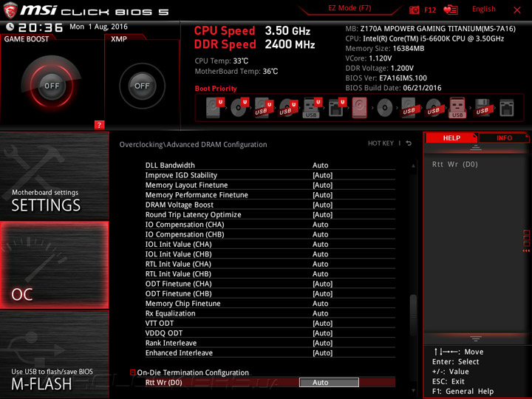Click the Overclocking\Advanced DRAM Configuration breadcrumb

pyautogui.click(x=193, y=144)
